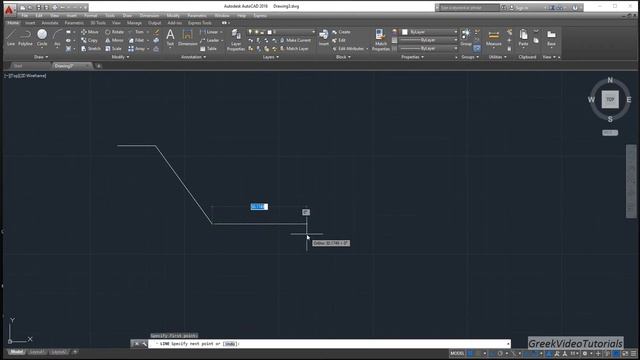Select the Fillet tool
Image resolution: width=640 pixels, height=360 pixels.
[137, 40]
